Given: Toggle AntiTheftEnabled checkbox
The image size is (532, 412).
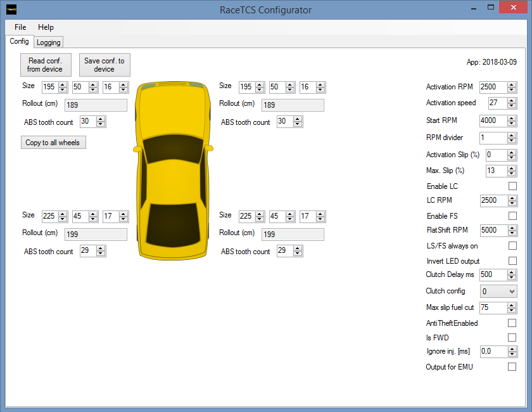Looking at the screenshot, I should point(512,323).
